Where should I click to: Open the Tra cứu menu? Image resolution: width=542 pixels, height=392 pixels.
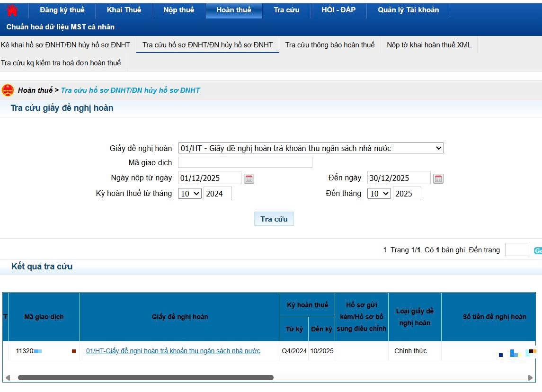click(286, 10)
